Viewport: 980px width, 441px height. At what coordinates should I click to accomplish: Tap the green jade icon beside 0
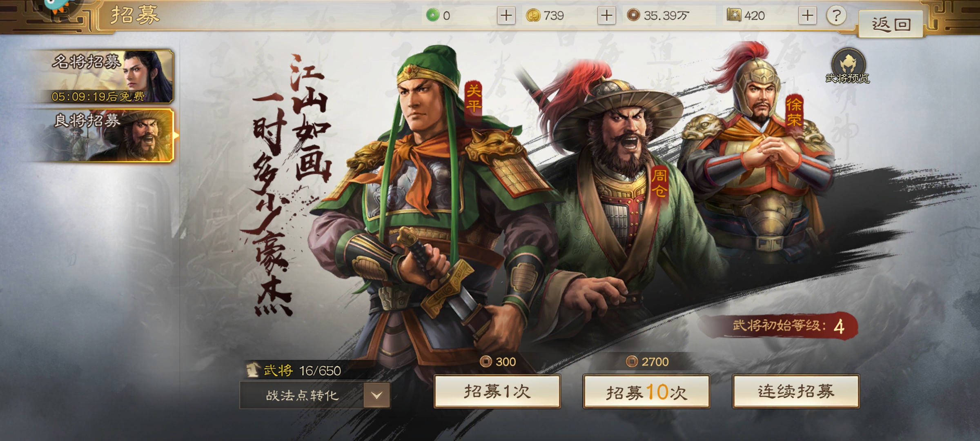[x=432, y=16]
